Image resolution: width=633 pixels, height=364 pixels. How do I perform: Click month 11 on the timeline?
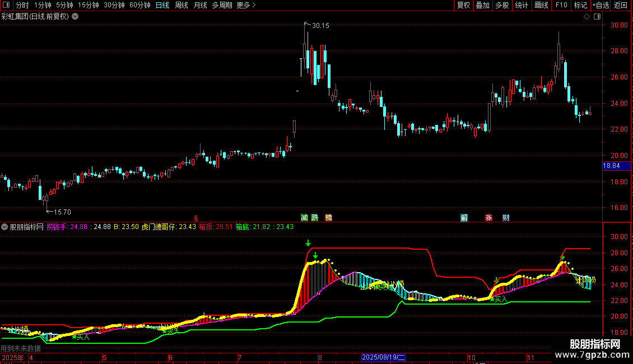(x=530, y=357)
